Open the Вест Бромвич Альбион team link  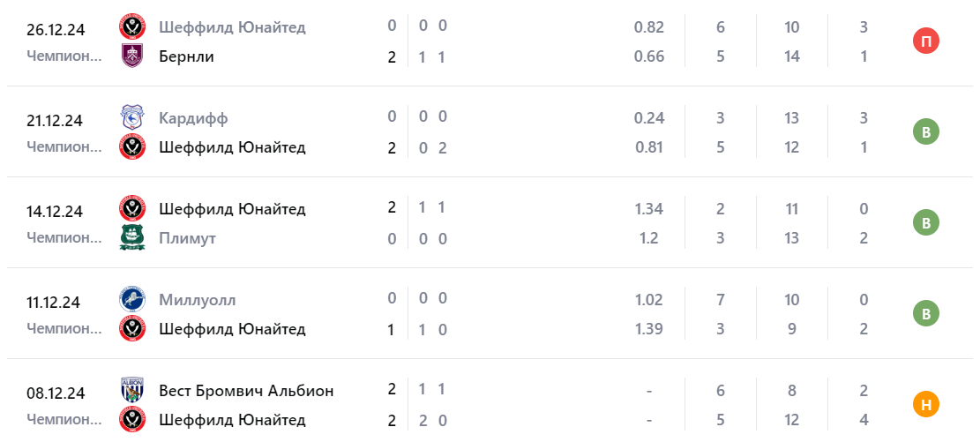click(x=246, y=390)
